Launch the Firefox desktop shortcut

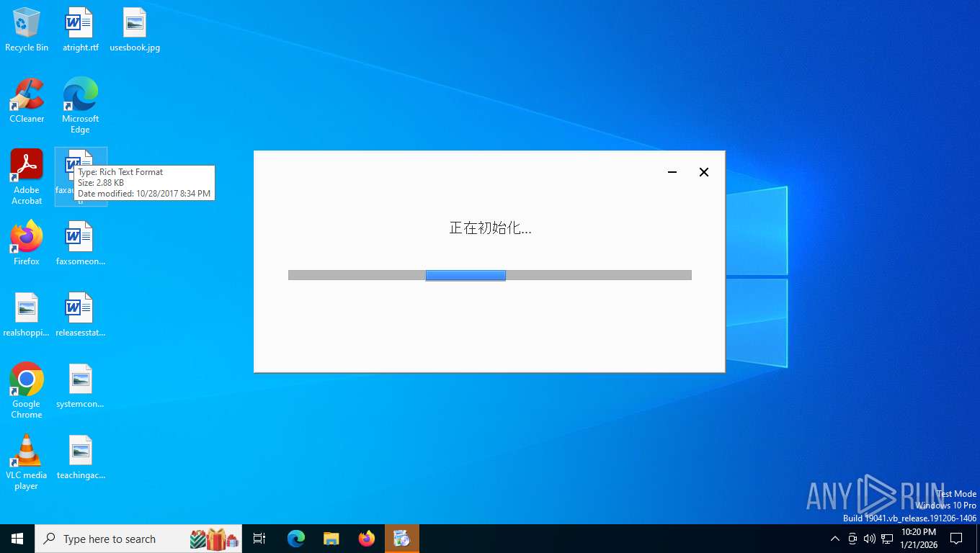(x=27, y=243)
